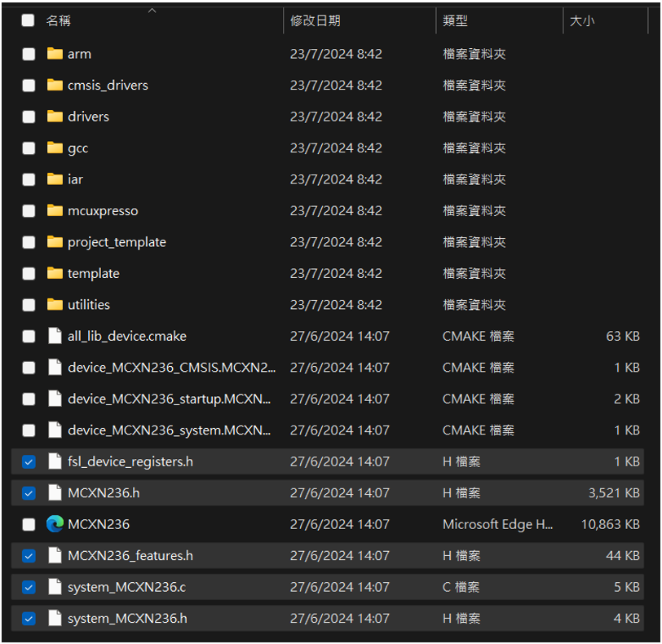The image size is (662, 644).
Task: Click the Microsoft Edge icon for MCXN236
Action: [55, 524]
